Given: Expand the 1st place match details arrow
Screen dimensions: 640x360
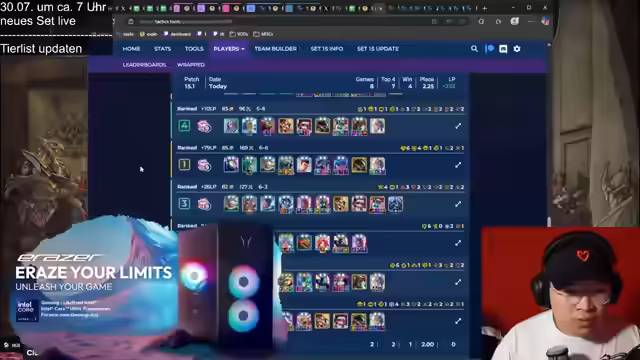Looking at the screenshot, I should click(458, 165).
